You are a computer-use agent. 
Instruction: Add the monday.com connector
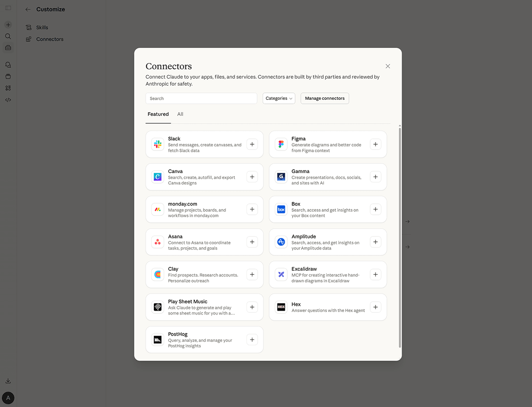[x=252, y=209]
